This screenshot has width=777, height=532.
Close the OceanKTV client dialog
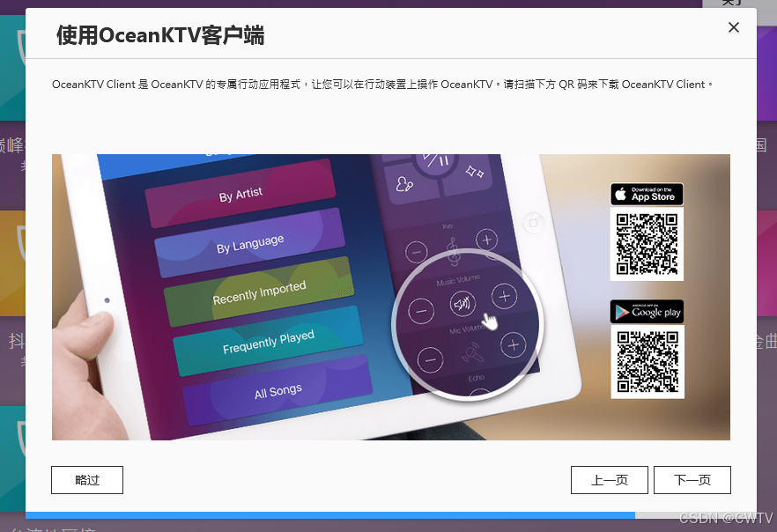(733, 27)
